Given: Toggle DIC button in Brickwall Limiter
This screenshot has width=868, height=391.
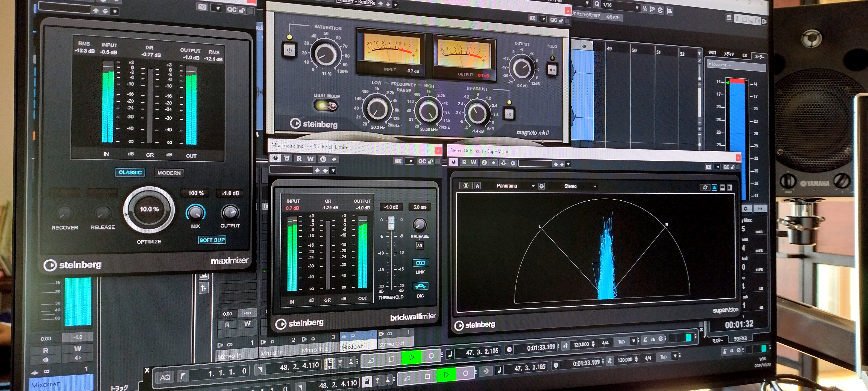Looking at the screenshot, I should coord(420,286).
